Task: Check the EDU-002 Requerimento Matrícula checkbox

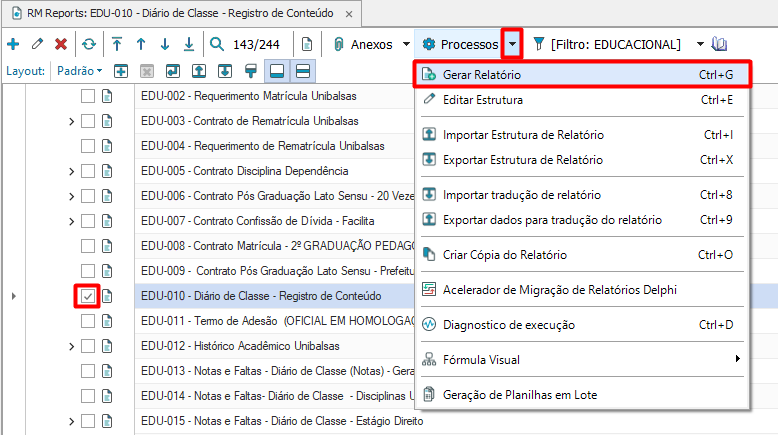Action: pyautogui.click(x=88, y=97)
